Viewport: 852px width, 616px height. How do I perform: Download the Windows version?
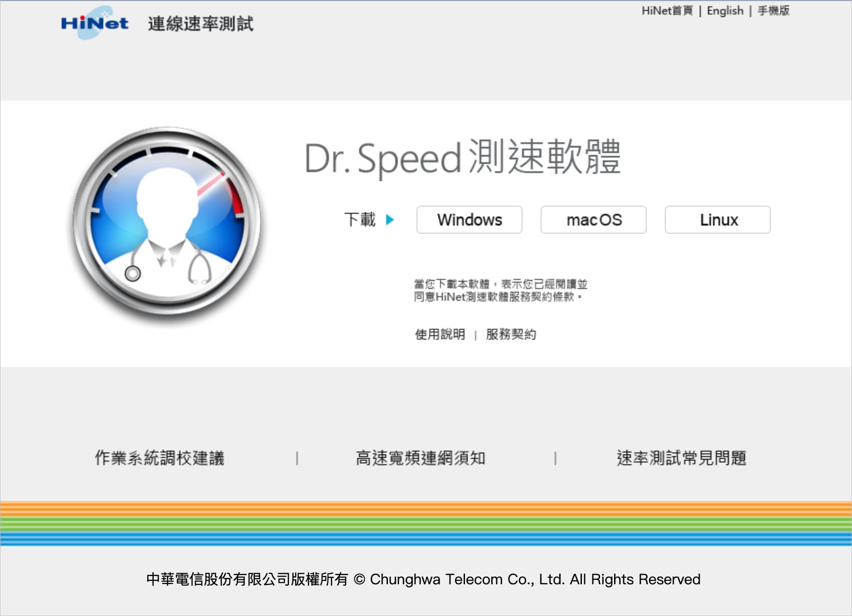point(470,220)
